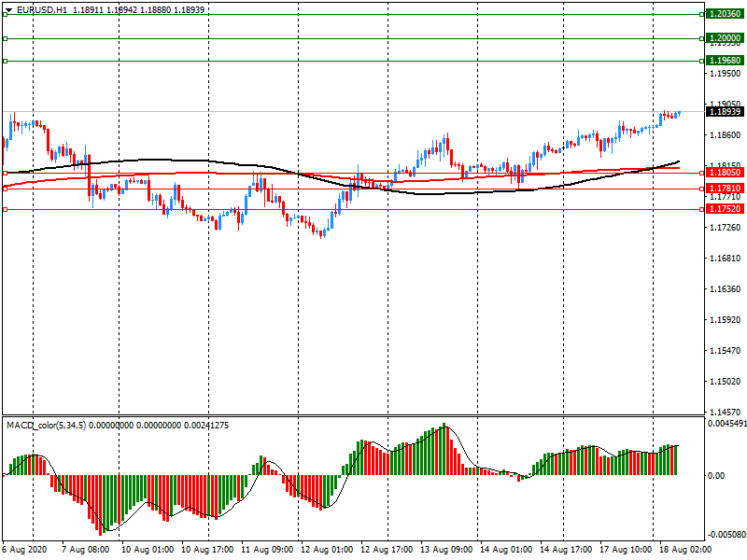
Task: Click the 1.16360 price scale label
Action: click(x=725, y=289)
